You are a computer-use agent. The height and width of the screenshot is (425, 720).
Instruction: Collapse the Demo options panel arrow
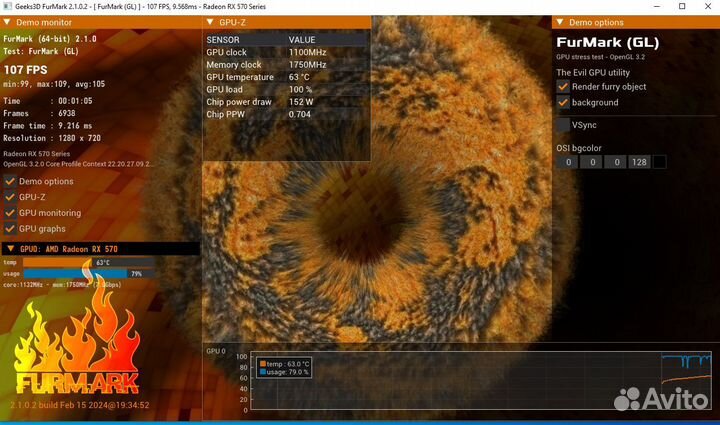tap(560, 21)
